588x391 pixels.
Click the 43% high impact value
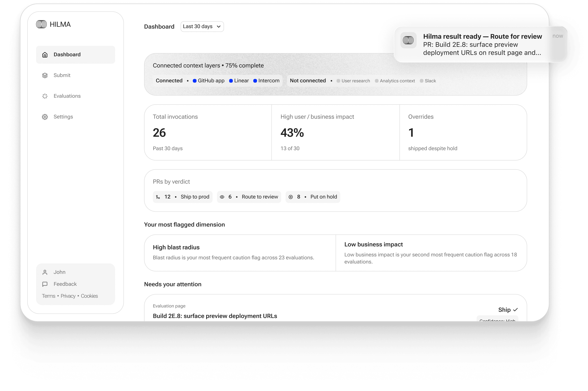pyautogui.click(x=292, y=133)
